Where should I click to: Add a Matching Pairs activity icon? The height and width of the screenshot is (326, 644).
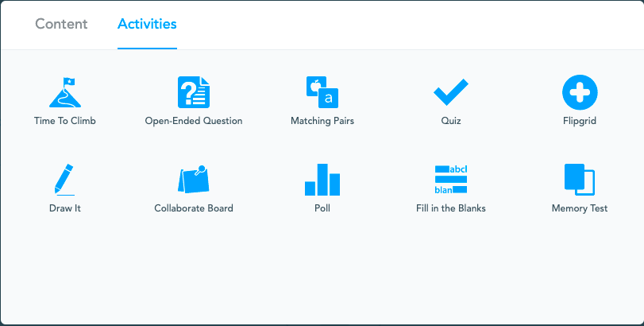click(x=322, y=92)
